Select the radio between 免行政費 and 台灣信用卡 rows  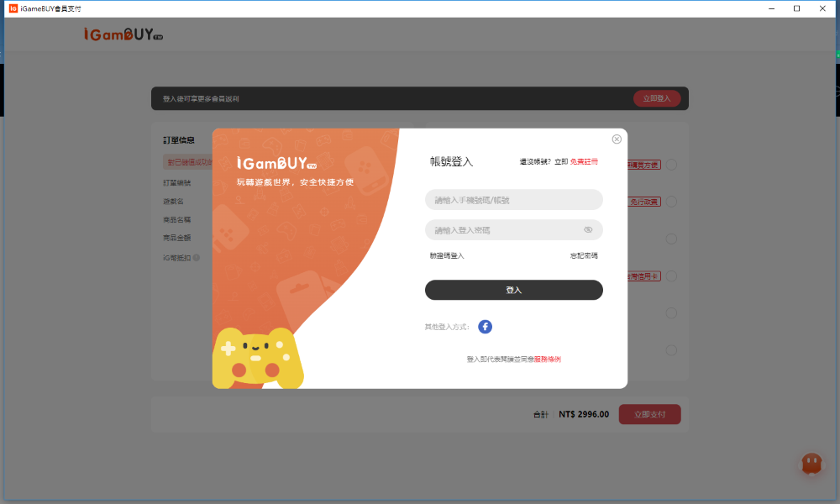(671, 239)
